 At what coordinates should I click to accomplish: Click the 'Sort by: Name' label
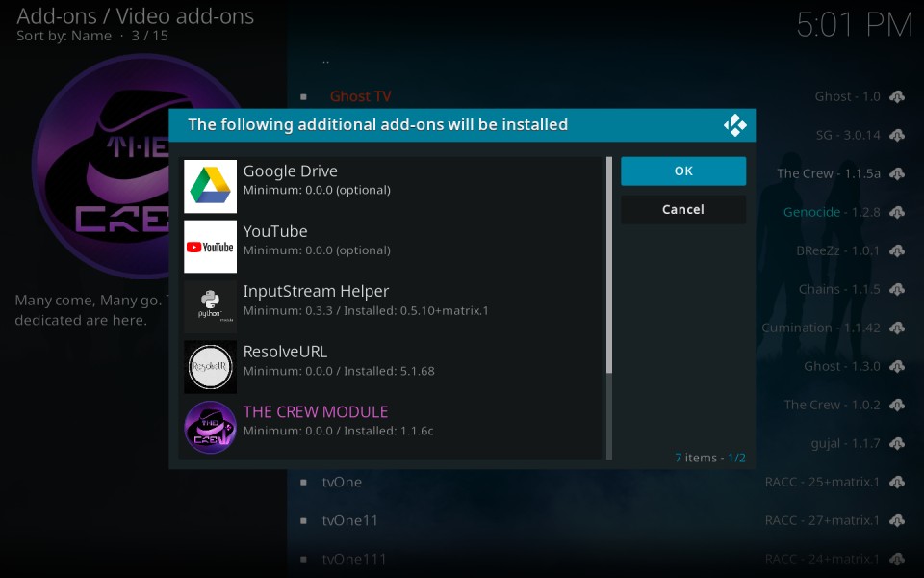(x=64, y=36)
